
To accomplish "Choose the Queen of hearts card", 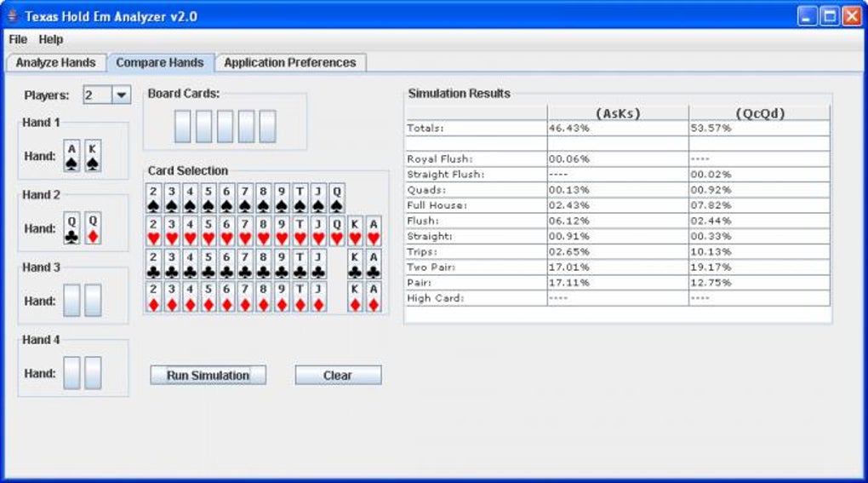I will coord(336,231).
